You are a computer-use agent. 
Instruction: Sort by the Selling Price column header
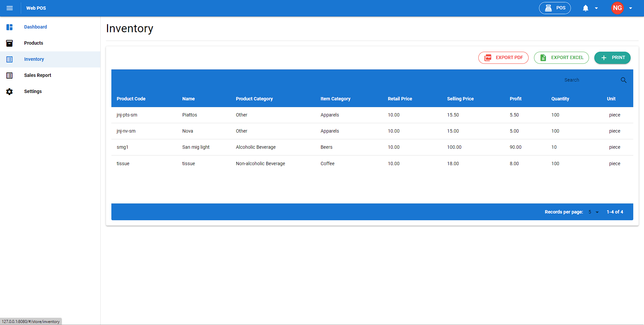(460, 99)
